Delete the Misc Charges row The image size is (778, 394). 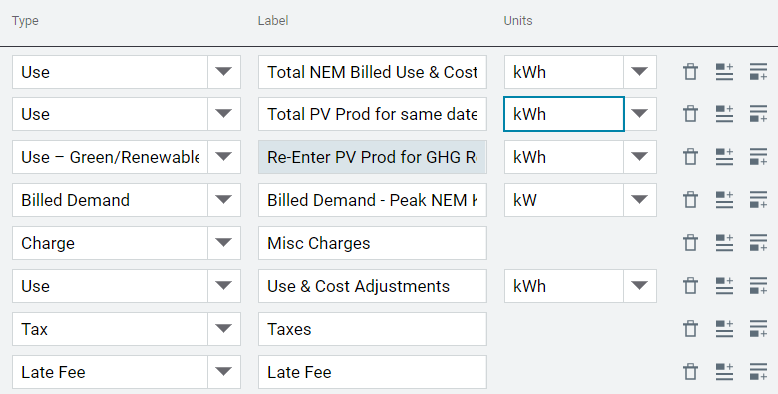pos(690,243)
